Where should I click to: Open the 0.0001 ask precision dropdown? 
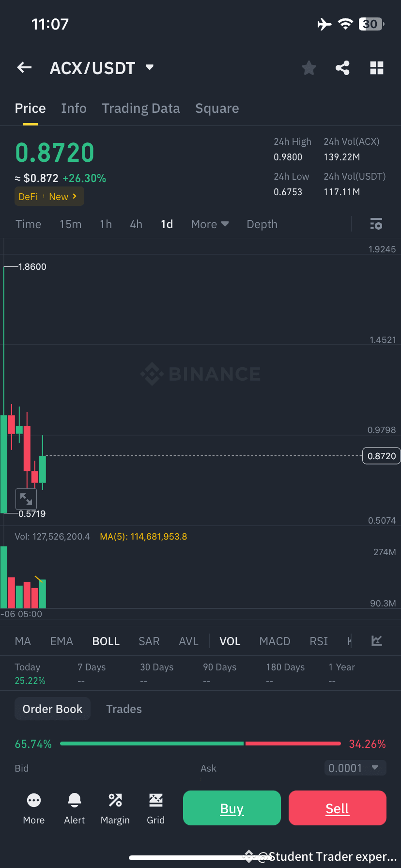click(355, 768)
